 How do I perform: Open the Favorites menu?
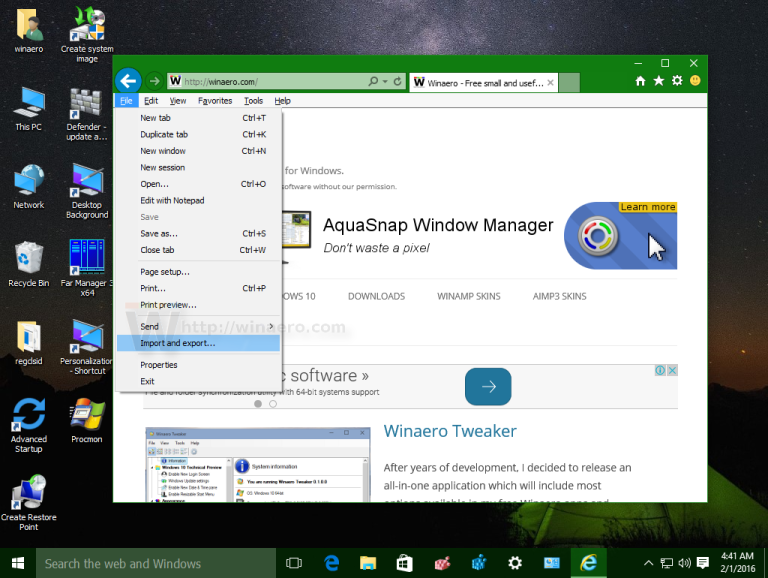[215, 100]
